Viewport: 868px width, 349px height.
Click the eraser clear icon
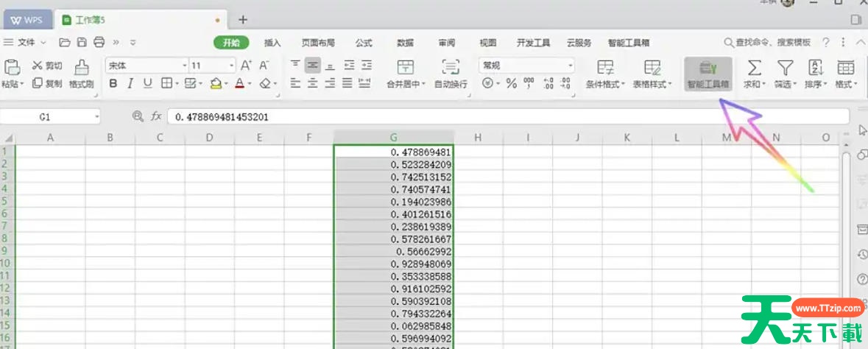coord(264,83)
